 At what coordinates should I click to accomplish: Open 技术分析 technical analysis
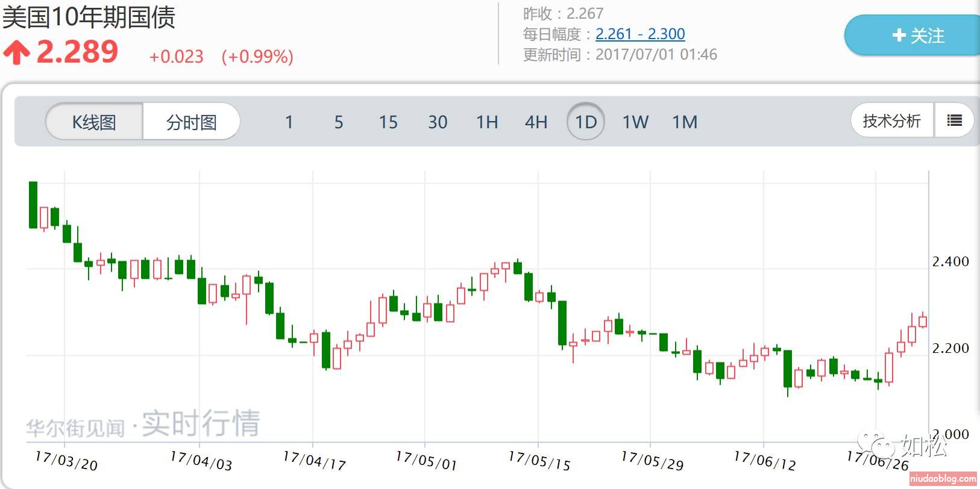[x=892, y=121]
